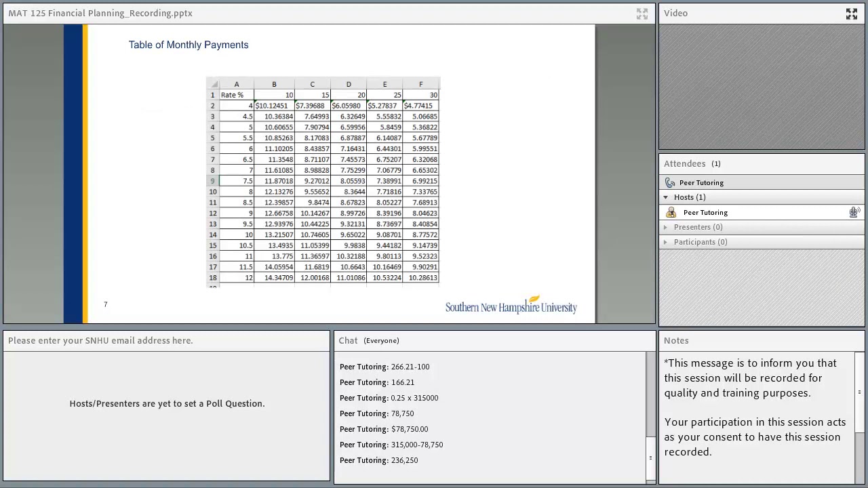Expand the Participants (0) group
This screenshot has height=488, width=868.
tap(665, 242)
